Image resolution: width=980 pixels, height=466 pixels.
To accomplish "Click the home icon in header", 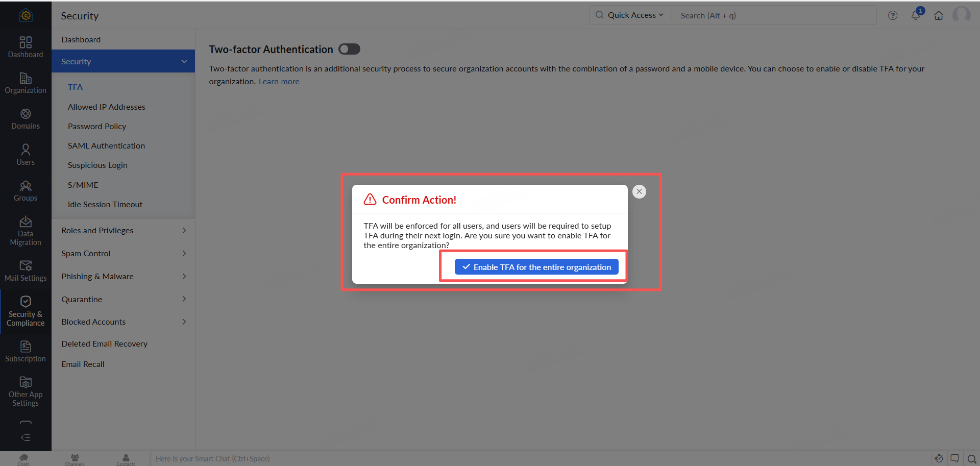I will 939,15.
